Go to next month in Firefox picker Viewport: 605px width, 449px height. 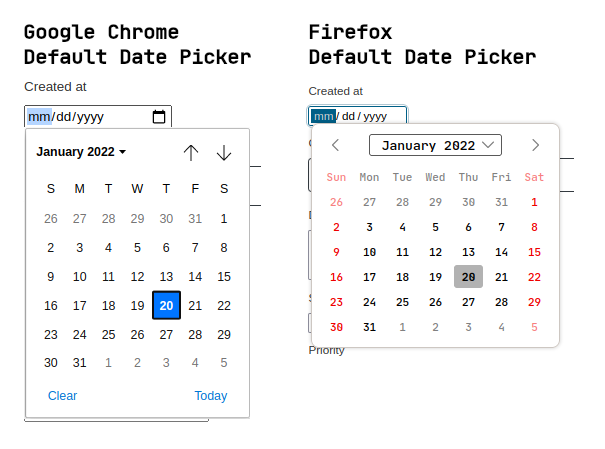[x=536, y=145]
